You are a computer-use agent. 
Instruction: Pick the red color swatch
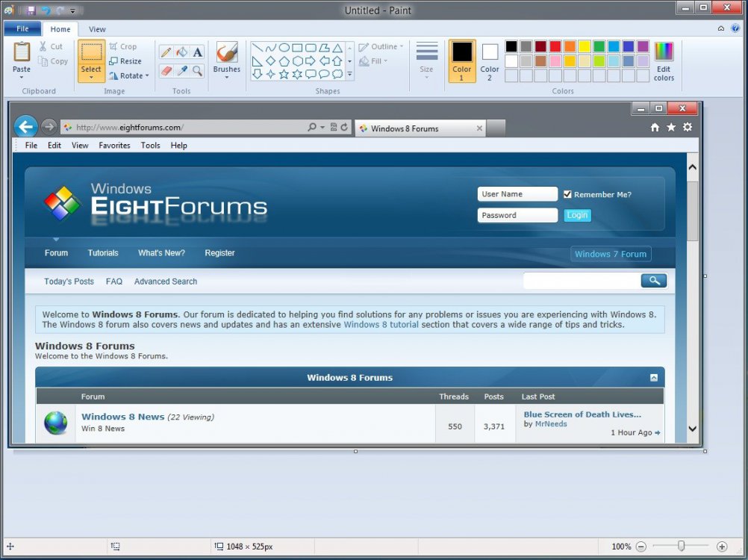[x=555, y=46]
